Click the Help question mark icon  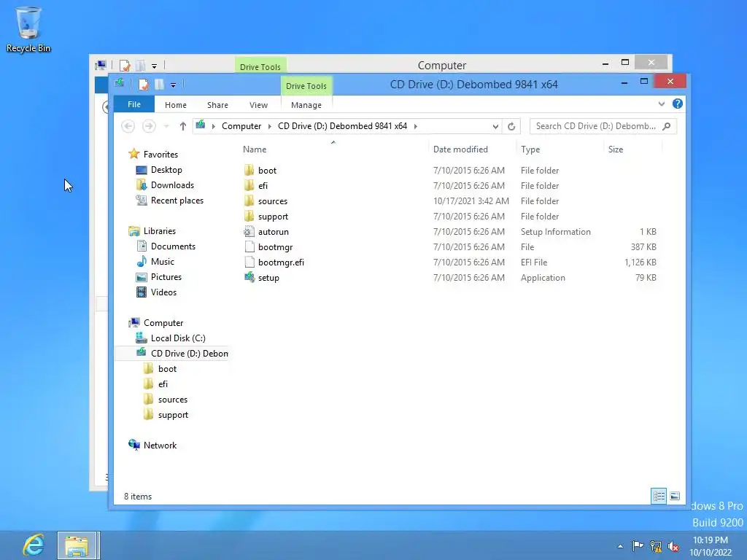(x=677, y=104)
